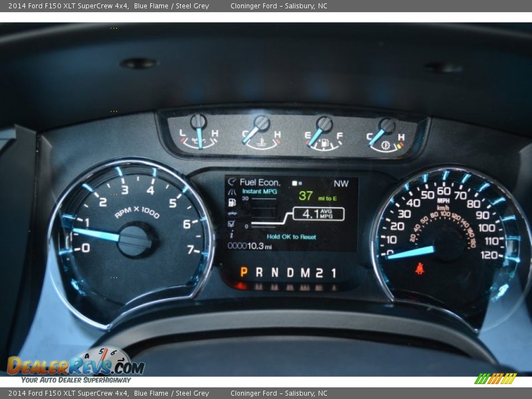The image size is (532, 399).
Task: Open the information 'i' icon
Action: (232, 236)
